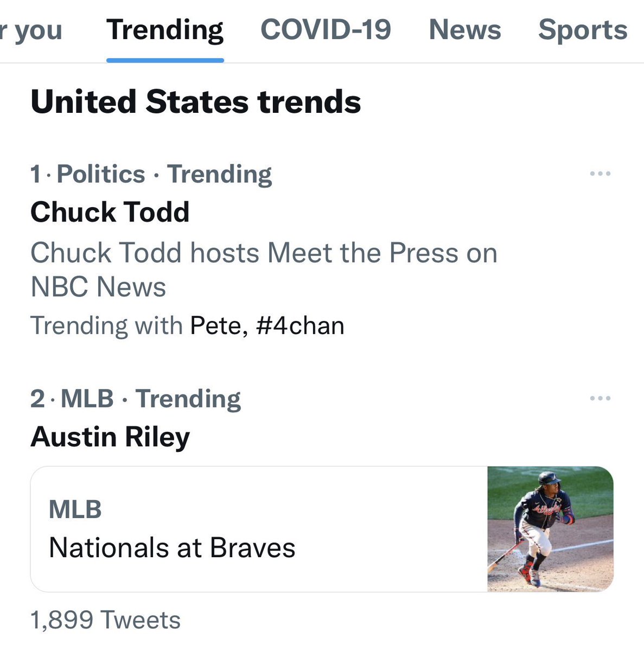The height and width of the screenshot is (651, 644).
Task: Click the MLB label inside the event card
Action: coord(75,510)
